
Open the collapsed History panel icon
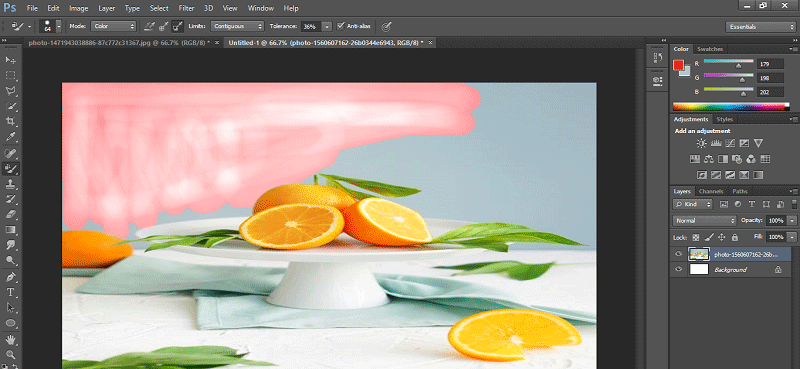658,58
